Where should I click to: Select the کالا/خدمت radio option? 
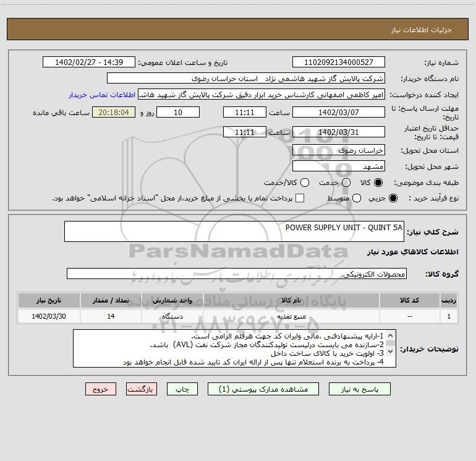tap(305, 183)
